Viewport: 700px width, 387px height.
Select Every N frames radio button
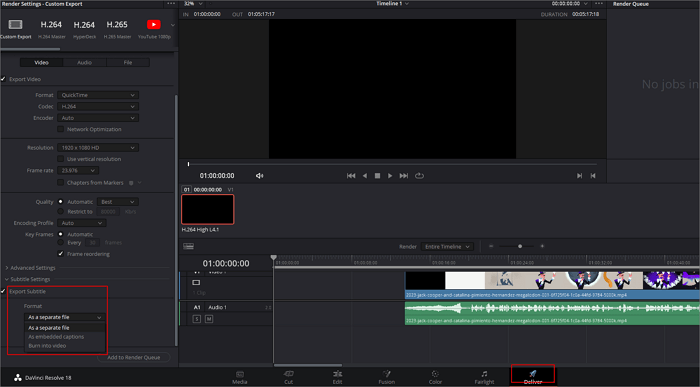(60, 242)
